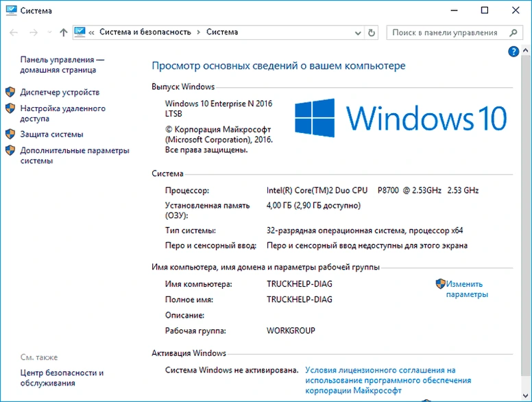This screenshot has width=532, height=402.
Task: Click shield icon beside 'Диспетчер устройств'
Action: tap(10, 92)
